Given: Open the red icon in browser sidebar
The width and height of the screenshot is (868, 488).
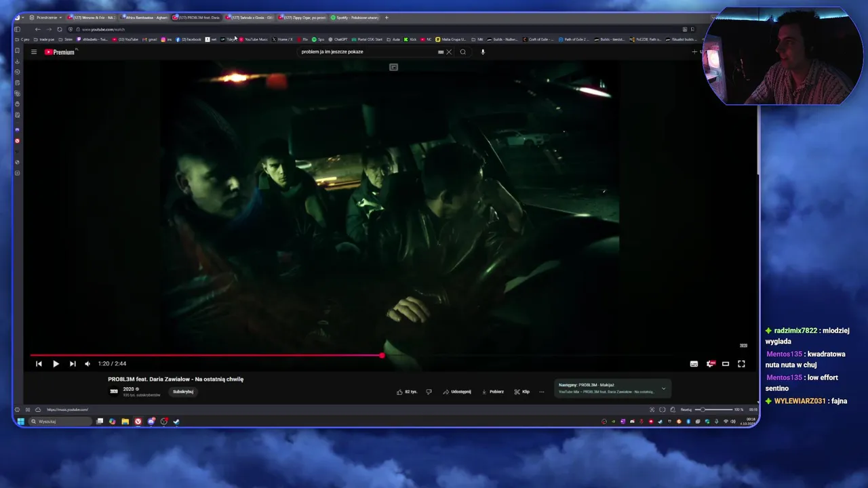Looking at the screenshot, I should pos(17,141).
